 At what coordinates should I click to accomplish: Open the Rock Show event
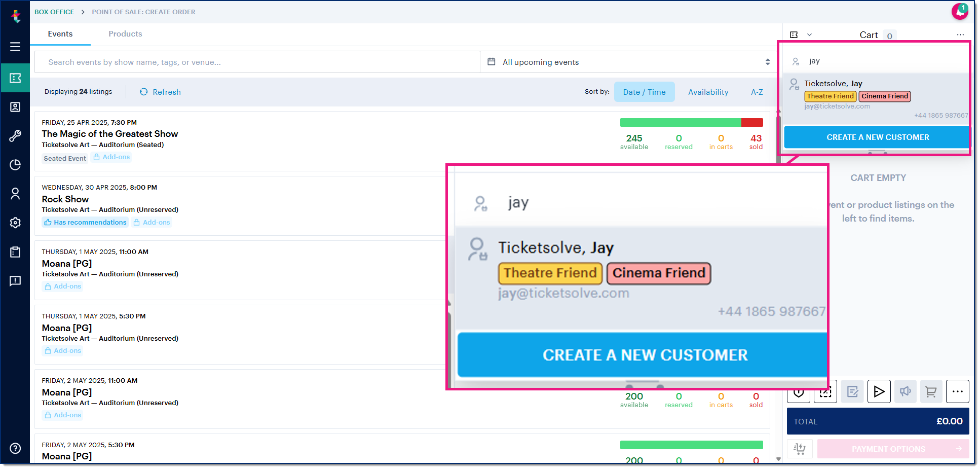65,199
